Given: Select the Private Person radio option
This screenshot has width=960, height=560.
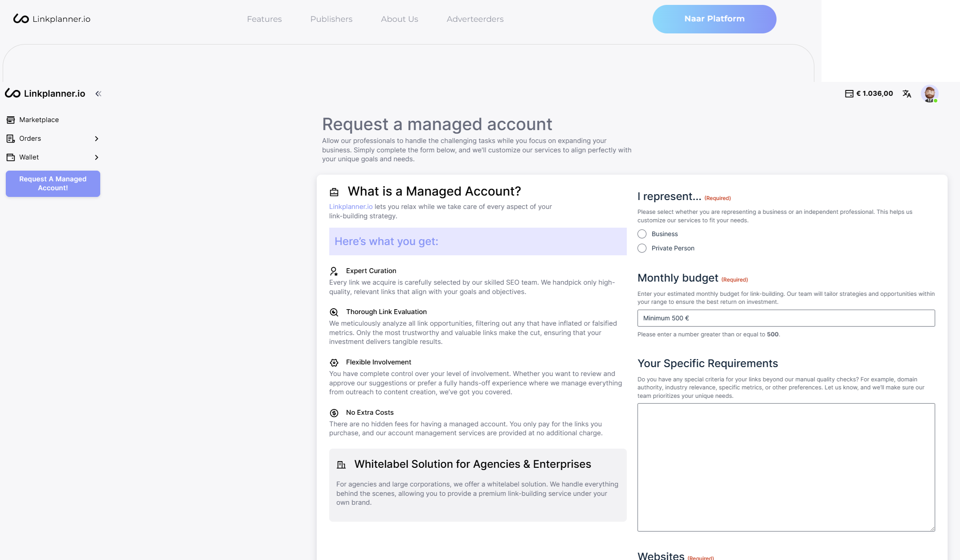Looking at the screenshot, I should click(642, 248).
